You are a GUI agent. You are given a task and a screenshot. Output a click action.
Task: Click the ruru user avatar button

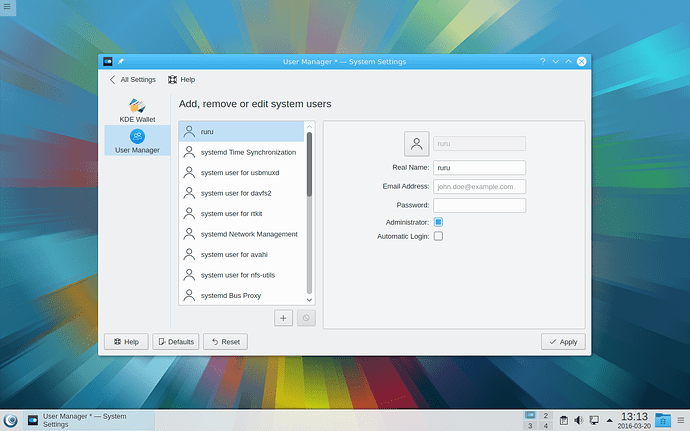416,144
